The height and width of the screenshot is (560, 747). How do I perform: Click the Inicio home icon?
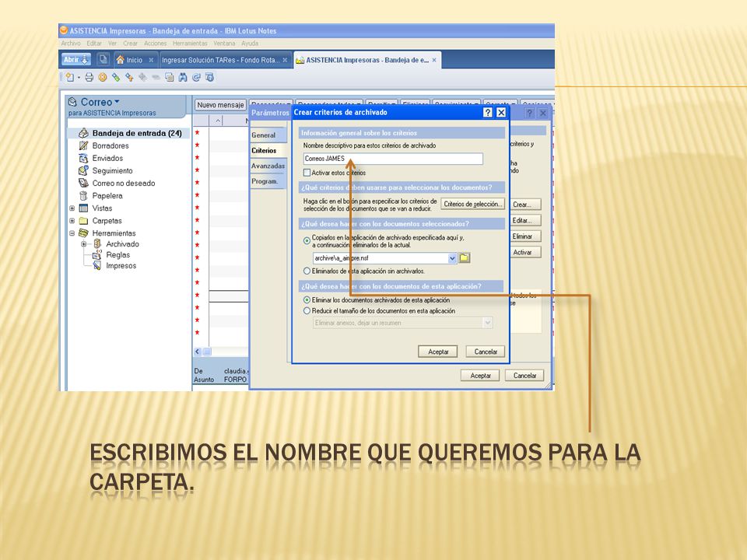[121, 60]
